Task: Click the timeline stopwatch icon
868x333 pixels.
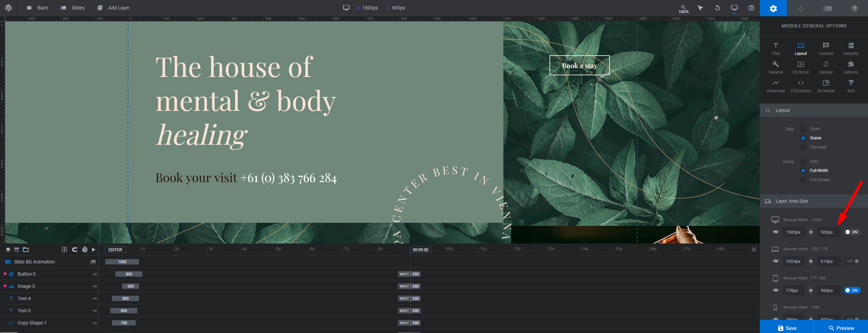Action: [85, 250]
